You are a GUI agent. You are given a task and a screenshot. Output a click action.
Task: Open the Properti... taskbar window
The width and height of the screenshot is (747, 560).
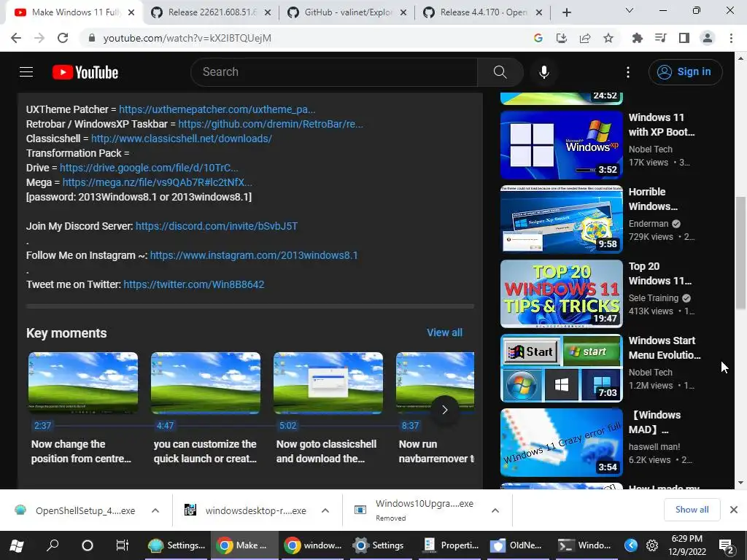(452, 545)
